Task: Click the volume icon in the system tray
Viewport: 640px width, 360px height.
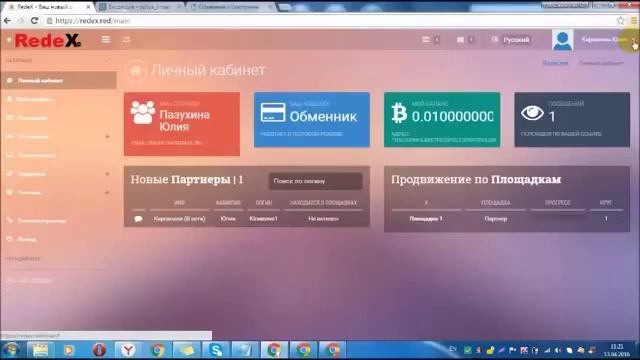Action: coord(558,350)
